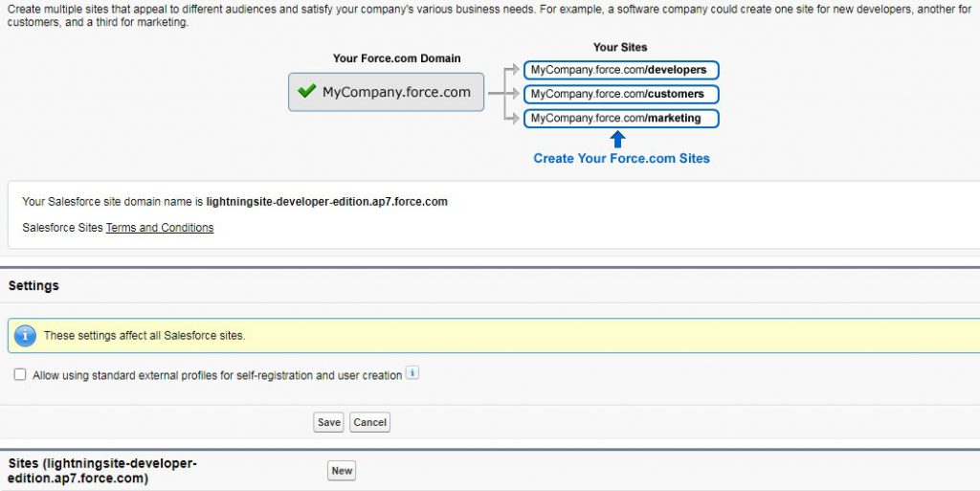This screenshot has height=491, width=980.
Task: Click the Sites section heading
Action: click(102, 470)
